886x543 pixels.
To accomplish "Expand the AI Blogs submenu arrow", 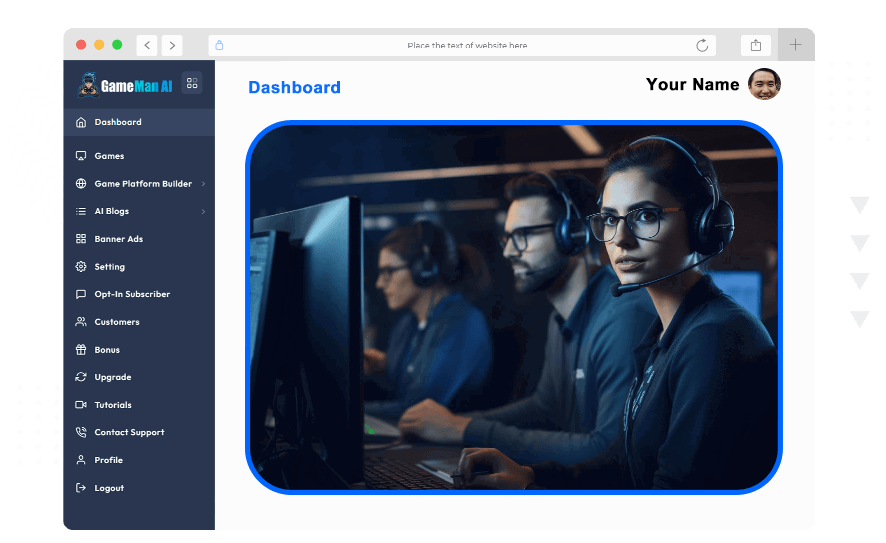I will click(203, 212).
